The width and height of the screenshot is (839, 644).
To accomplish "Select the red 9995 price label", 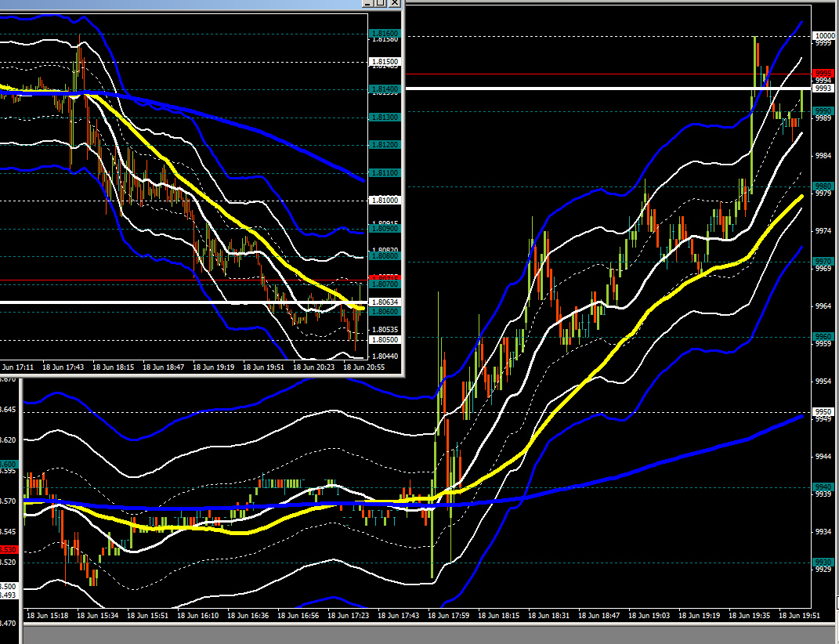I will point(823,74).
